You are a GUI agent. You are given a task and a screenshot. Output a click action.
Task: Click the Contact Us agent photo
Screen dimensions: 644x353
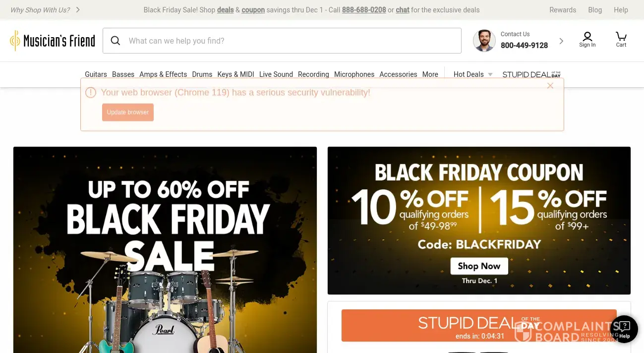484,41
